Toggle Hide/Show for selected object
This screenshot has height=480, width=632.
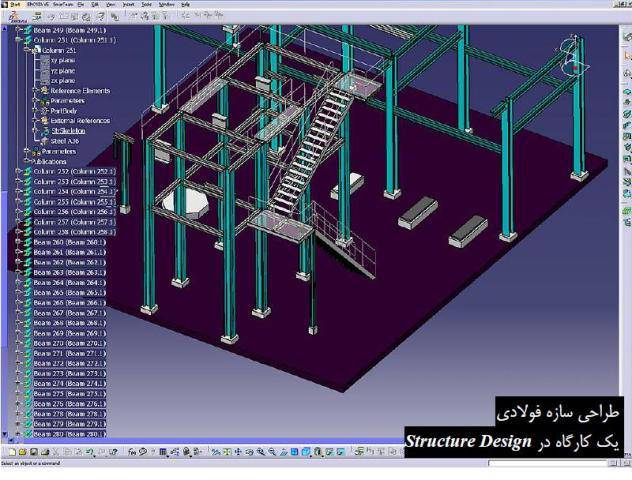329,452
